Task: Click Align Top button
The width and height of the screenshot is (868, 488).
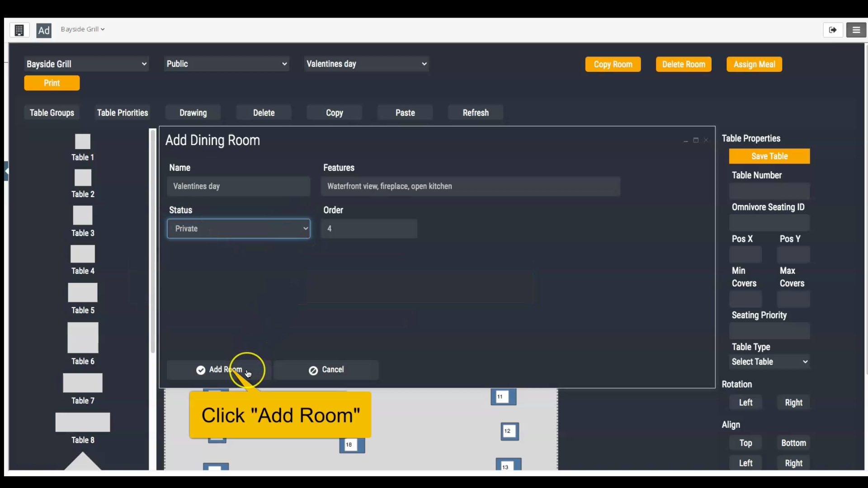Action: 745,443
